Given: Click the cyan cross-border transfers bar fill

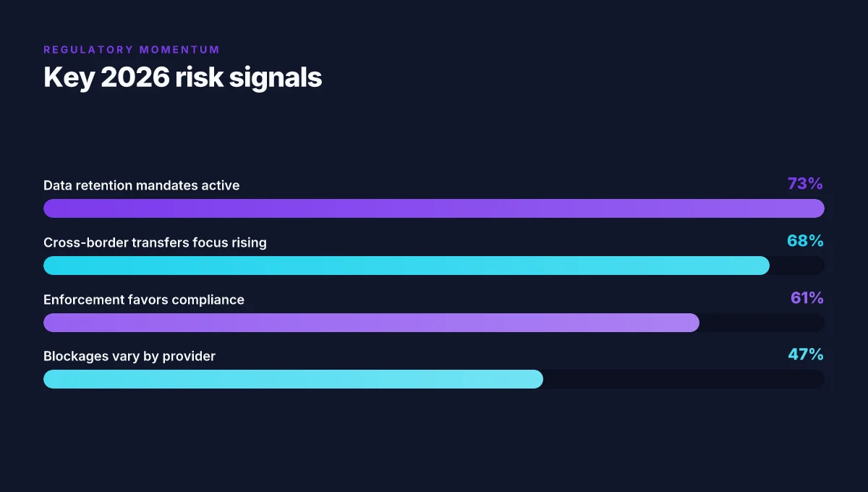Looking at the screenshot, I should [x=407, y=266].
